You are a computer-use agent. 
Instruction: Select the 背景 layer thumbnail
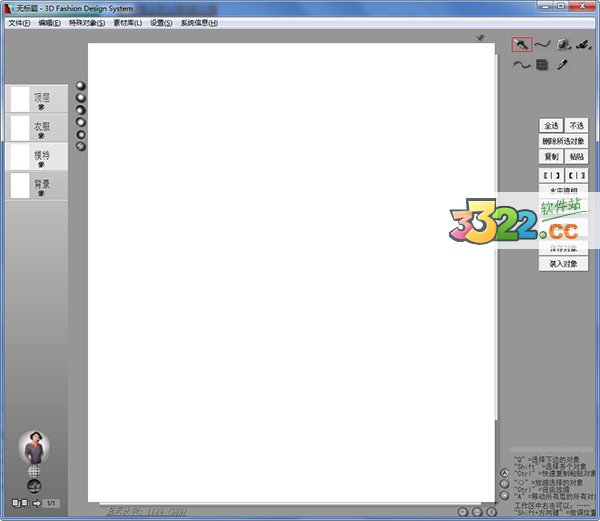20,186
